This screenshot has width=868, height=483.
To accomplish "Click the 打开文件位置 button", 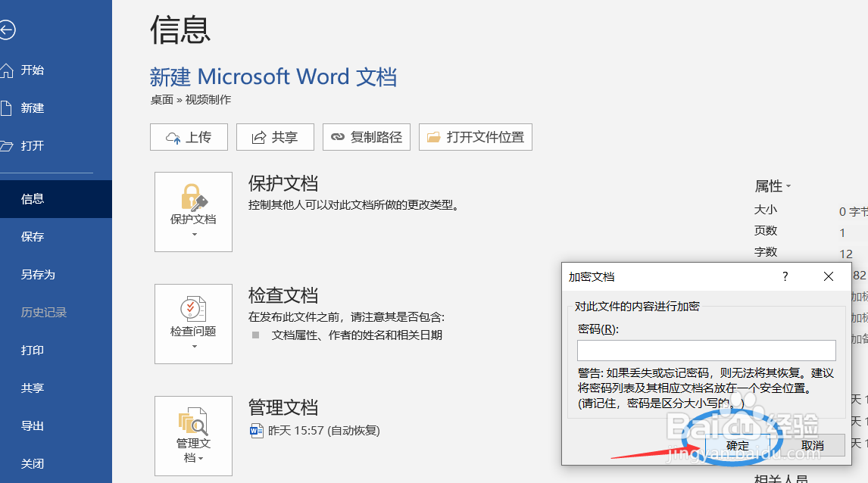I will [x=476, y=137].
